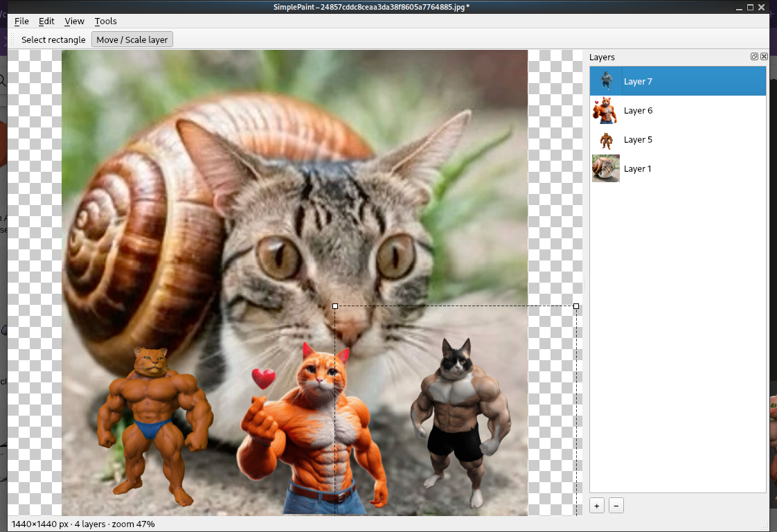Click the orange cat holding a heart
Viewport: 777px width, 532px height.
point(312,432)
